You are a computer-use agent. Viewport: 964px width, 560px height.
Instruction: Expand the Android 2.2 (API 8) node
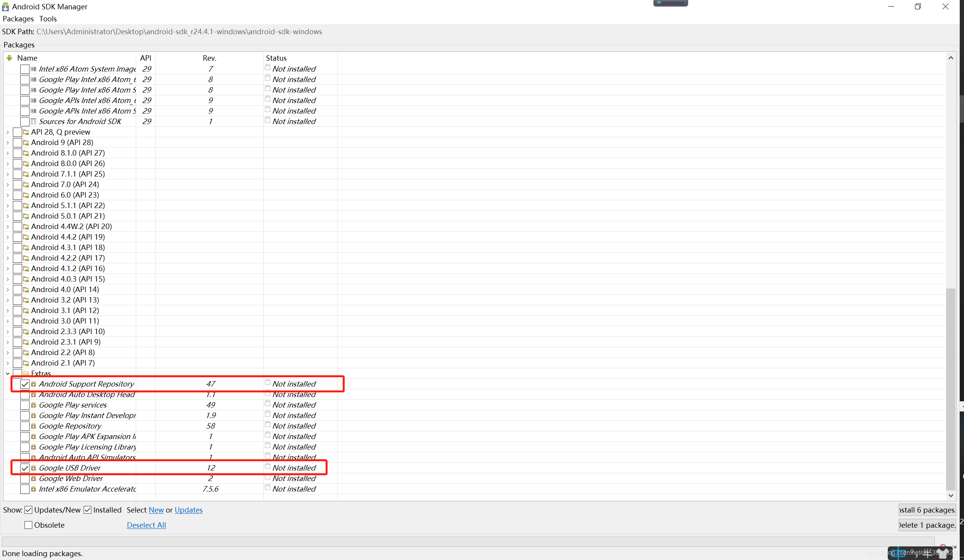pyautogui.click(x=7, y=353)
